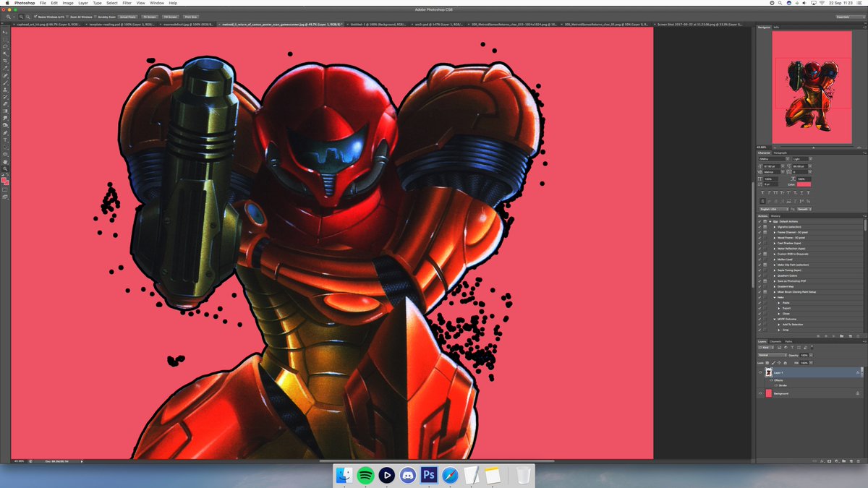Switch to cuphead_art_tri.png document tab

point(47,25)
